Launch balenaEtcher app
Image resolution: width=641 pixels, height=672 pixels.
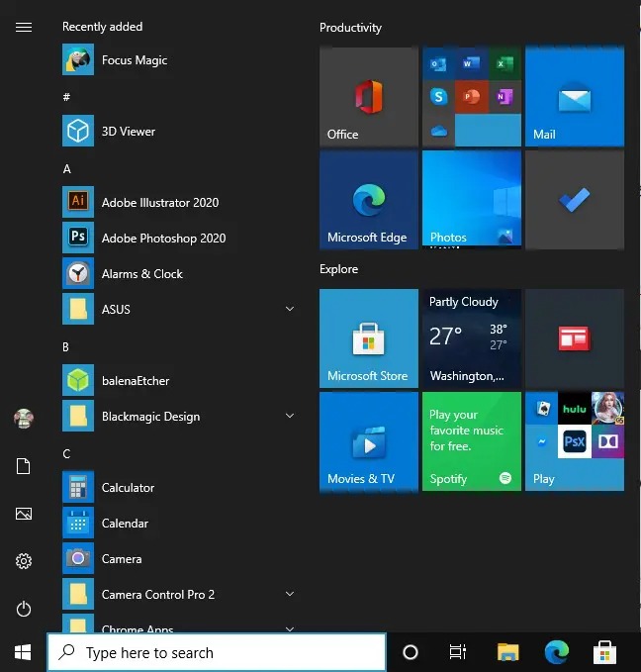pos(135,381)
